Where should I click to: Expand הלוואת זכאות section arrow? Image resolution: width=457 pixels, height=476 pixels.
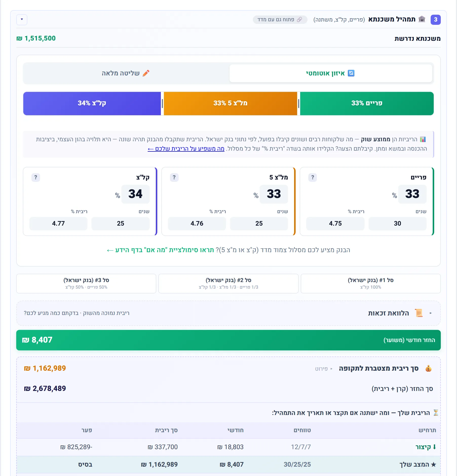(x=431, y=313)
